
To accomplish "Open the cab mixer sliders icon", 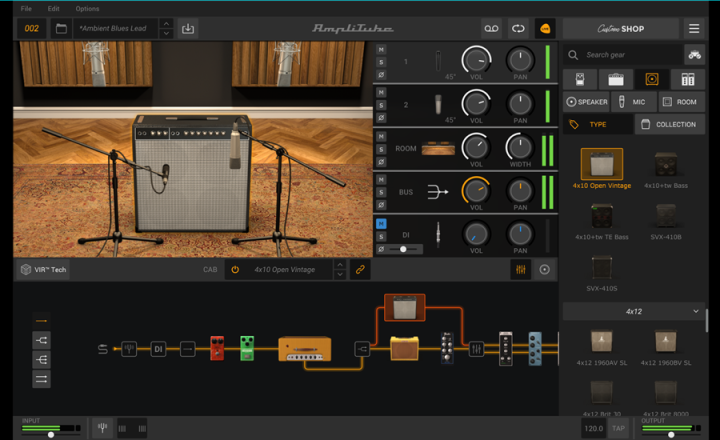I will point(520,270).
